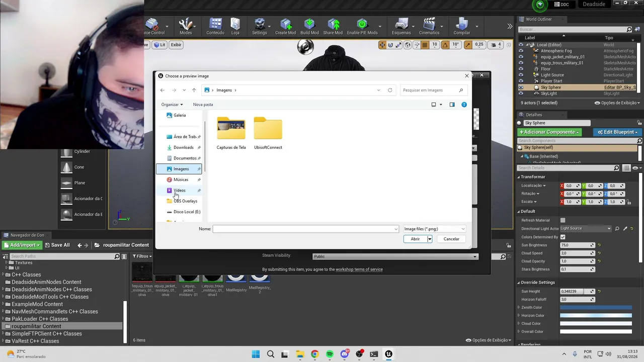This screenshot has width=644, height=362.
Task: Toggle visibility of SkyLight actor
Action: click(x=521, y=94)
